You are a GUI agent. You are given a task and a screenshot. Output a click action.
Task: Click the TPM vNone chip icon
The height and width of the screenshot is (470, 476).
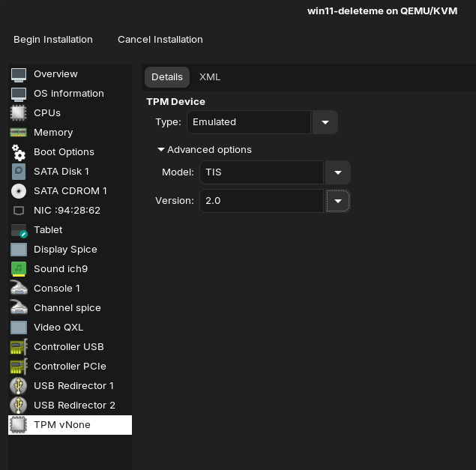tap(19, 425)
